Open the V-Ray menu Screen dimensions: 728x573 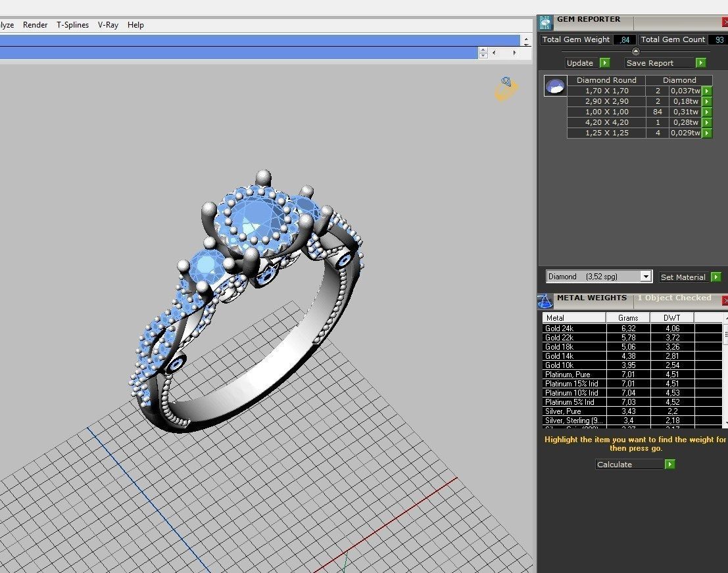point(108,25)
